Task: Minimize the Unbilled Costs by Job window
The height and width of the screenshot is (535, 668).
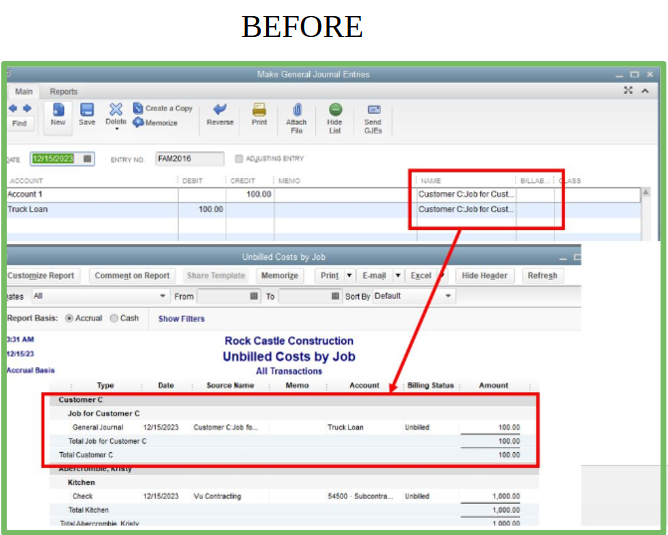Action: (563, 258)
